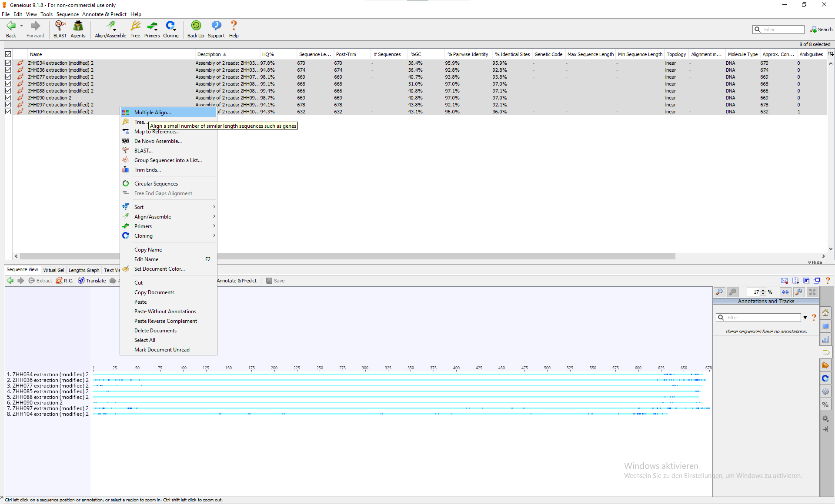Open the Back Up tool

point(196,29)
